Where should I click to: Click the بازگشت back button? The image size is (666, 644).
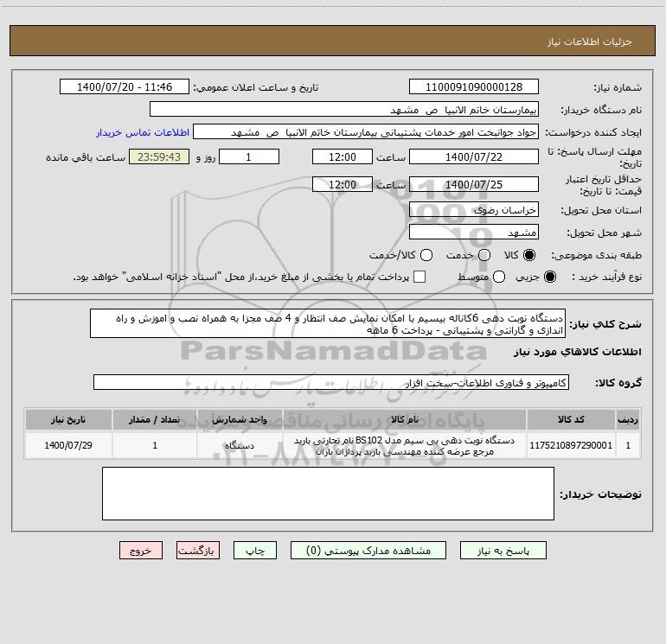pyautogui.click(x=198, y=551)
